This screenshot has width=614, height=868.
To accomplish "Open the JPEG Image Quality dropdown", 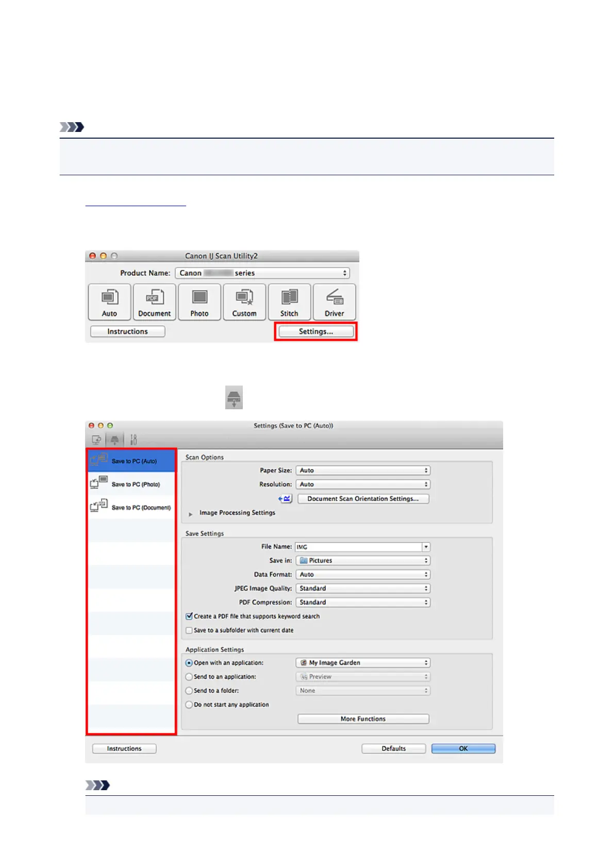I will 363,589.
